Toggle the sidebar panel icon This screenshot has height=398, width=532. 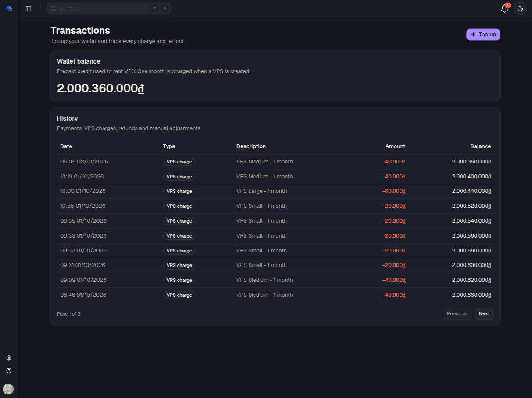click(29, 8)
